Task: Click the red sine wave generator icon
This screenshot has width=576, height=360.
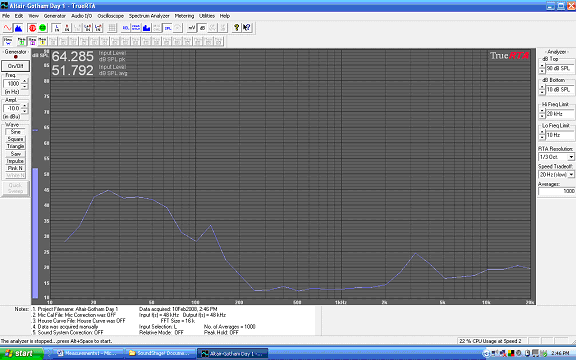Action: [x=8, y=28]
